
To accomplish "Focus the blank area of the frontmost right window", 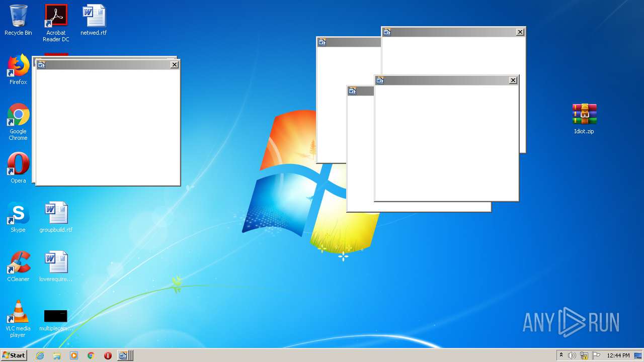I will pos(446,142).
